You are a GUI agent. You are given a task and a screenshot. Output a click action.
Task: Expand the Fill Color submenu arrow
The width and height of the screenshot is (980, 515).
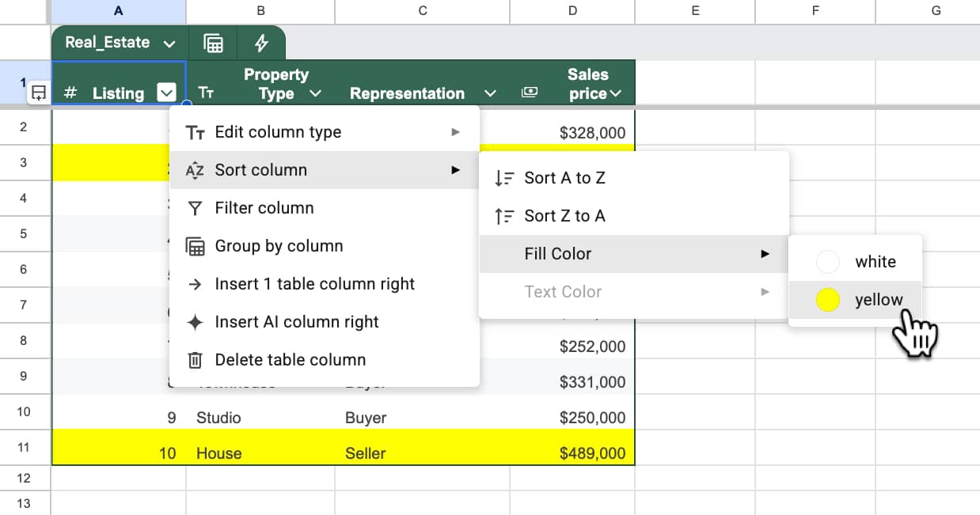click(765, 254)
